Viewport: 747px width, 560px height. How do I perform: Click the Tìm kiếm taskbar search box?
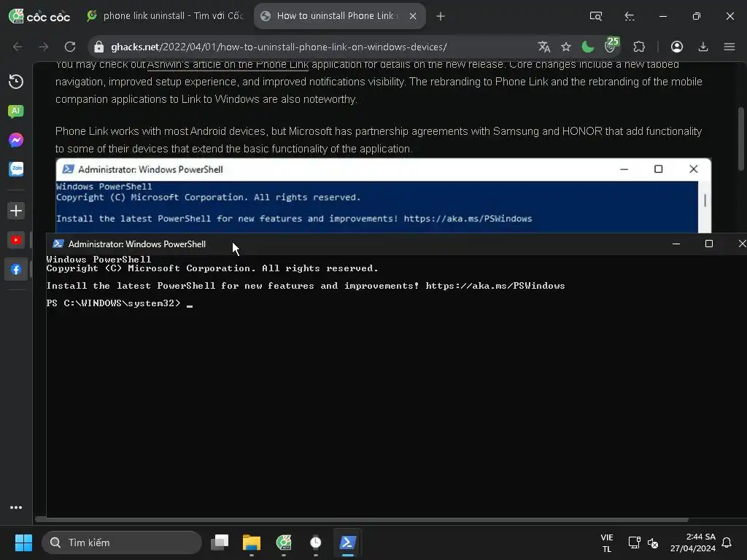(122, 542)
